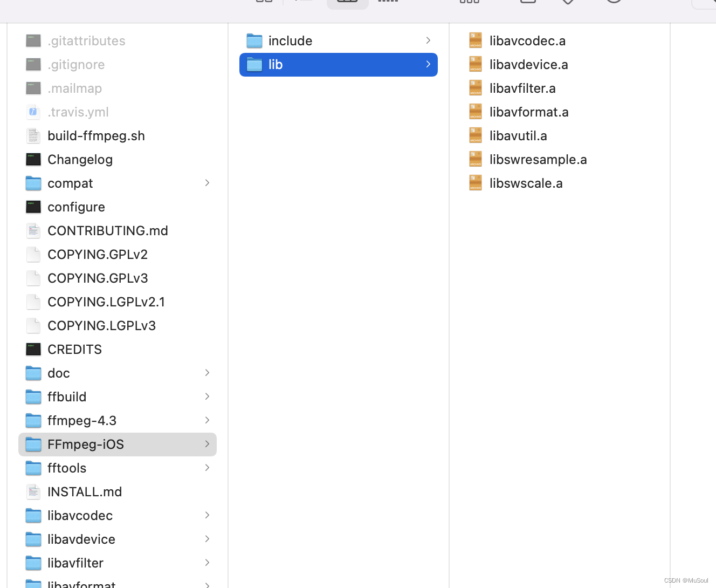Expand the doc folder chevron
The width and height of the screenshot is (716, 588).
pos(207,373)
